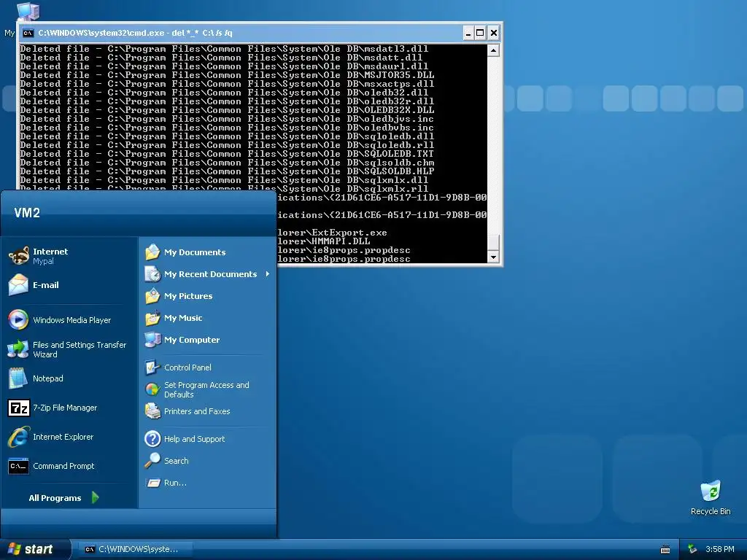
Task: Click the Help and Support question mark icon
Action: pos(152,438)
